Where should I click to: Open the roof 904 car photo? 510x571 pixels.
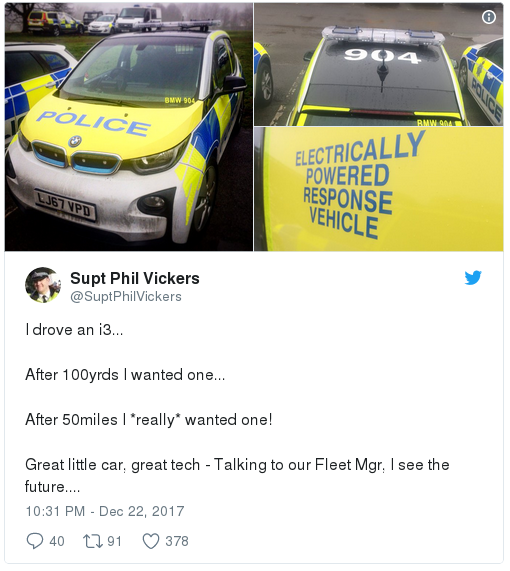pyautogui.click(x=378, y=64)
